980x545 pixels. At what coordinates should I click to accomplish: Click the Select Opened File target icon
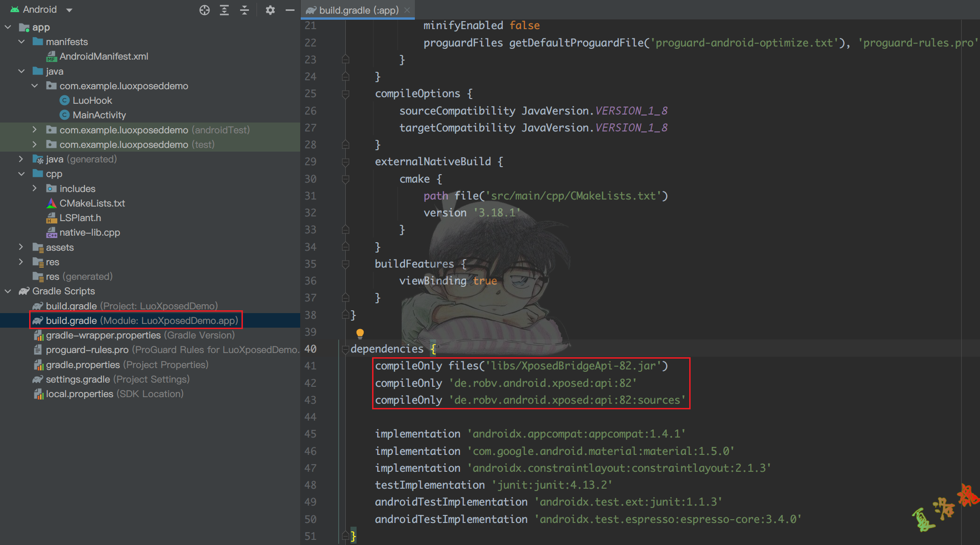pyautogui.click(x=204, y=10)
